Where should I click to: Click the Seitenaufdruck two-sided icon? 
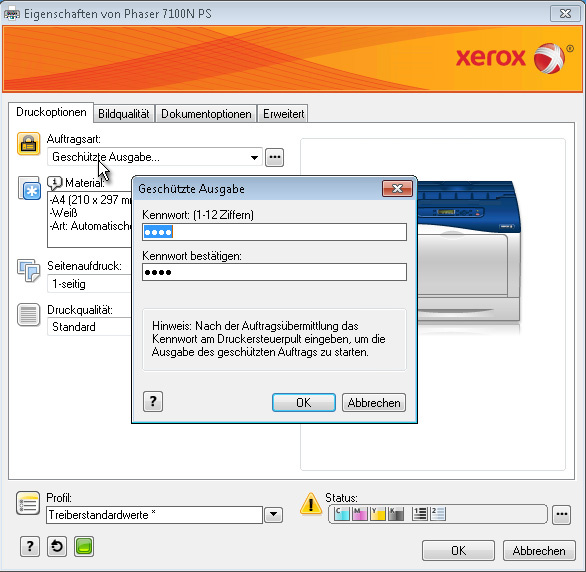(x=28, y=270)
